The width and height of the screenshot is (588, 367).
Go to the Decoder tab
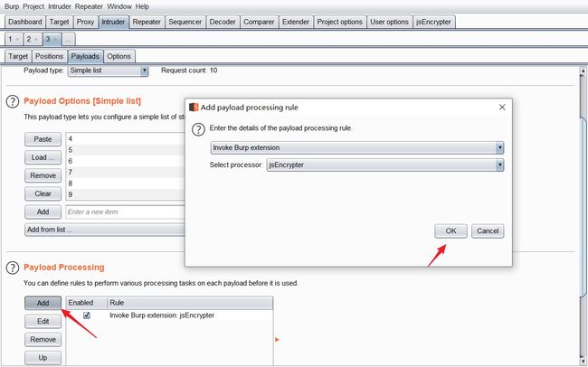coord(223,22)
